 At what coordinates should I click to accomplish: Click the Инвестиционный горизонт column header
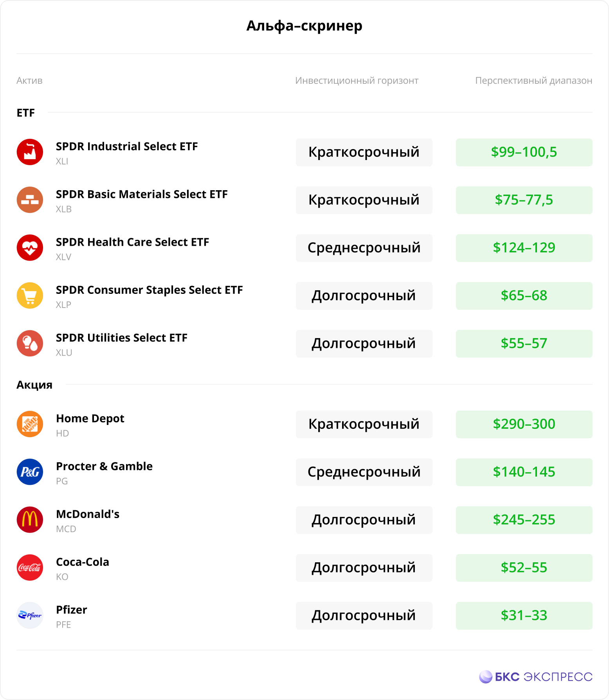pos(357,81)
